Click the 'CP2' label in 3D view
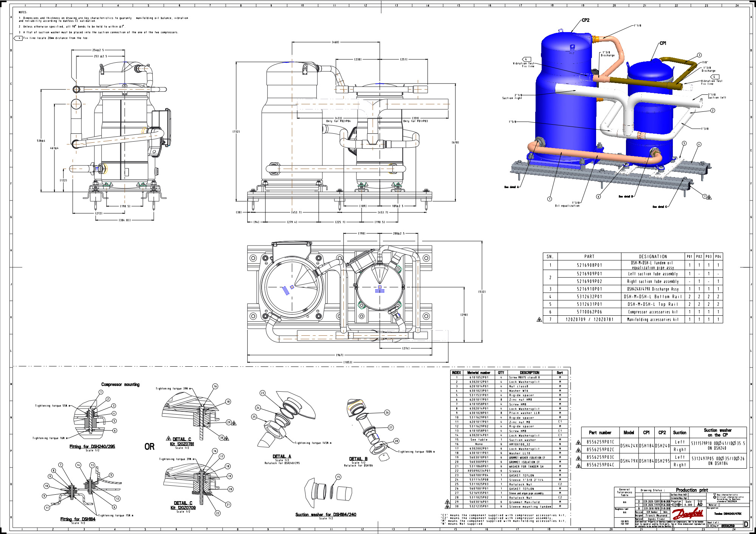 586,20
